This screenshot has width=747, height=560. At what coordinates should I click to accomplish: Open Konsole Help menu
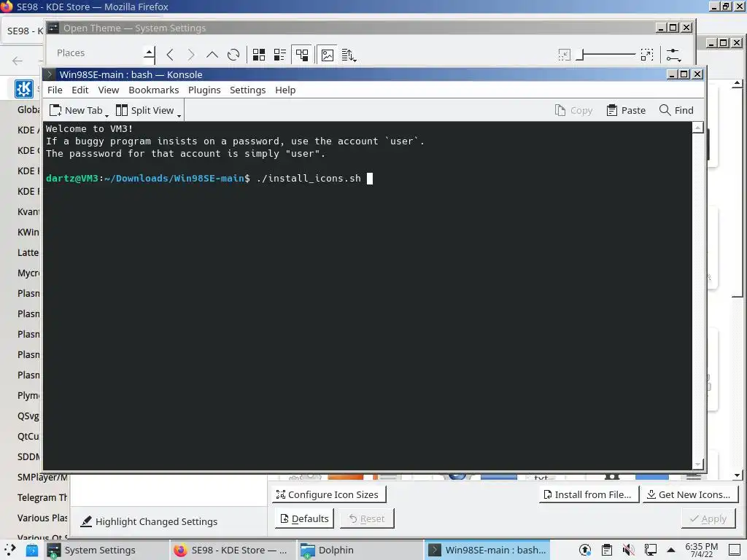point(285,90)
